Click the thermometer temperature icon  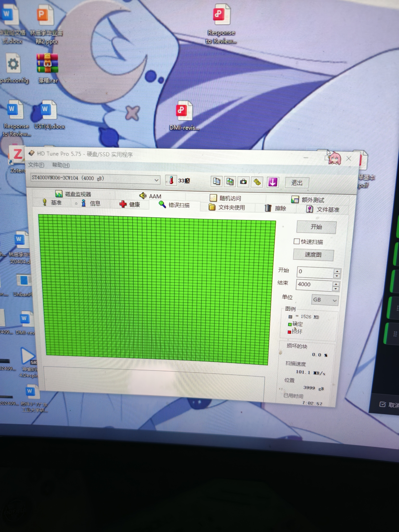tap(171, 180)
